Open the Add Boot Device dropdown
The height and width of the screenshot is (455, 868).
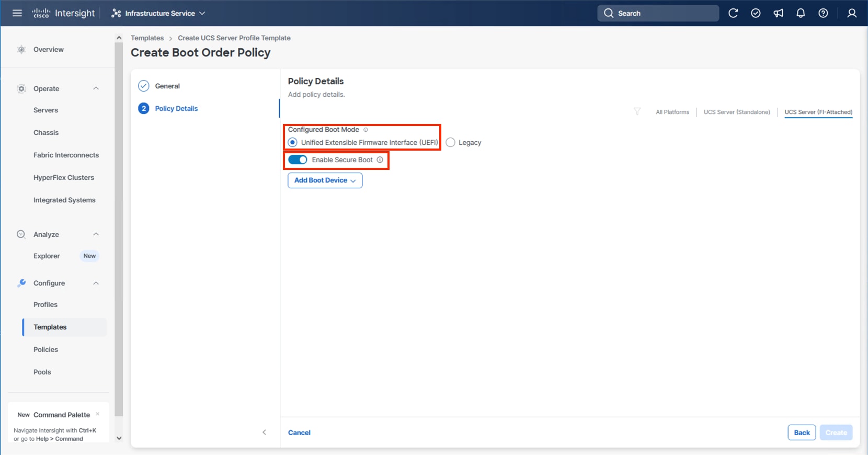325,180
